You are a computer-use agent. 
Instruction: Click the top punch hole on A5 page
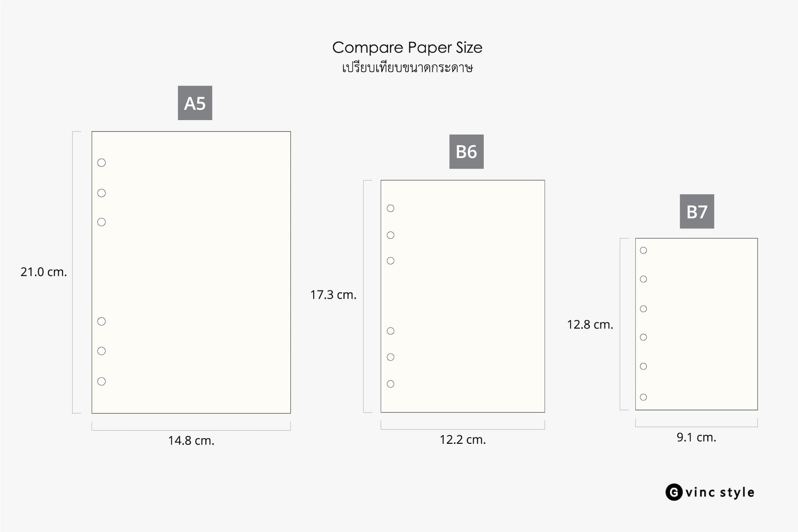coord(101,163)
